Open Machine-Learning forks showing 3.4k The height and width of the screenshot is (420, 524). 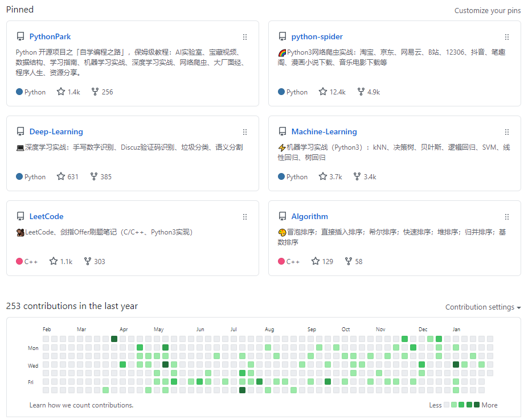[365, 176]
